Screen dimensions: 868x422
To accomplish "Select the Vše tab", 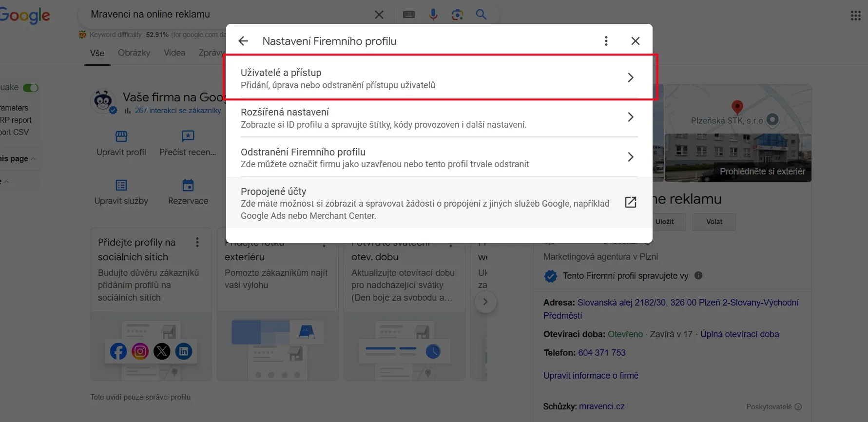I will (97, 53).
